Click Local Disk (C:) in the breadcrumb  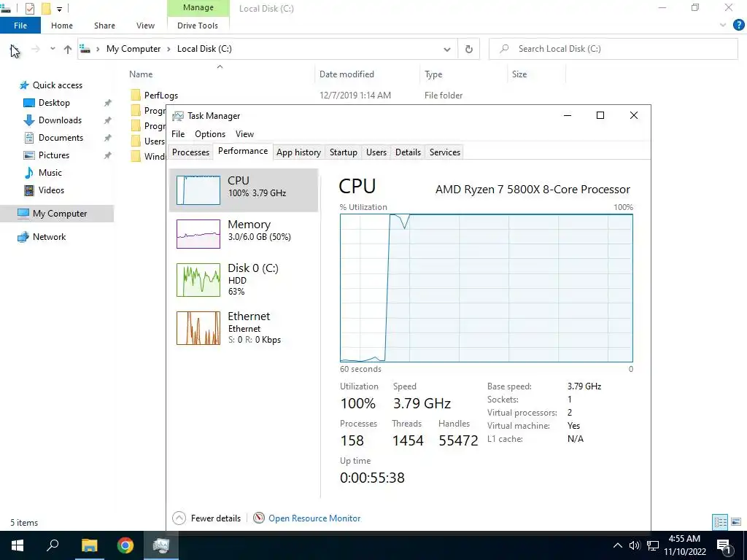[204, 49]
